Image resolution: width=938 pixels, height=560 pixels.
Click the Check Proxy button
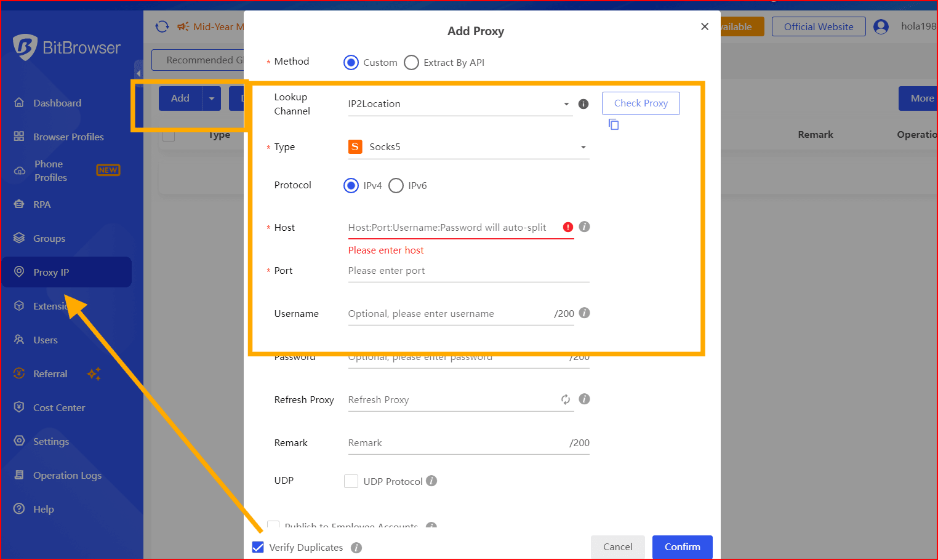tap(641, 103)
